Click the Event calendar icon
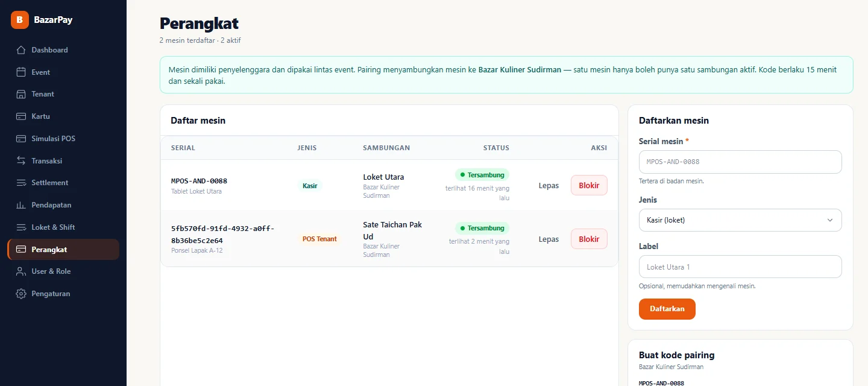Image resolution: width=868 pixels, height=386 pixels. pos(21,72)
